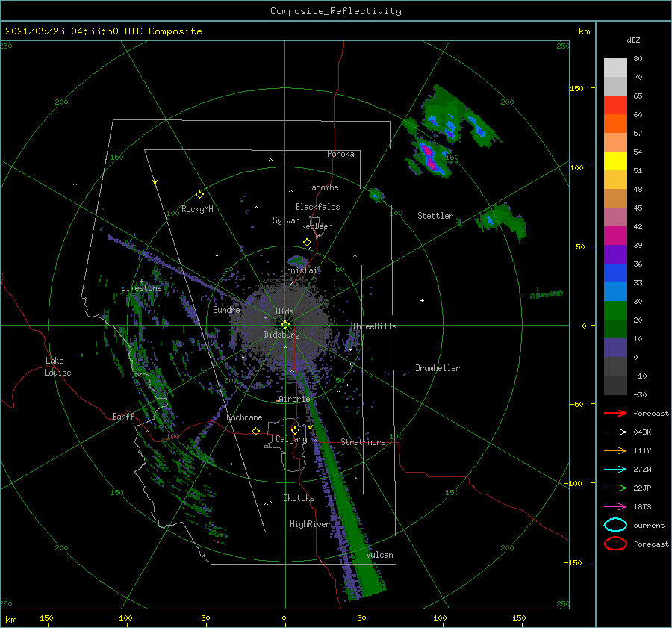Click the Vulcan town label

click(x=379, y=555)
